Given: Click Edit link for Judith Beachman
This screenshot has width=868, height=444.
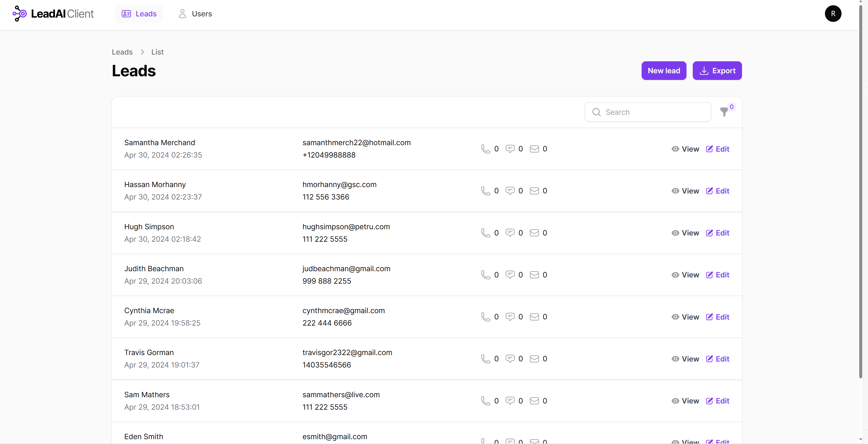Looking at the screenshot, I should pyautogui.click(x=722, y=275).
